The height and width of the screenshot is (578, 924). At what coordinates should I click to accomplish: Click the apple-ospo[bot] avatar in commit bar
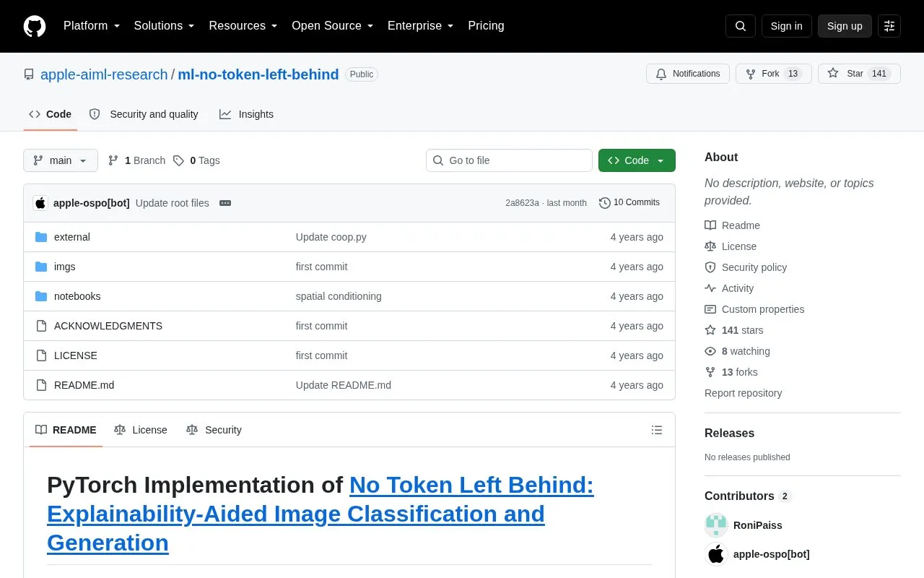click(x=40, y=203)
